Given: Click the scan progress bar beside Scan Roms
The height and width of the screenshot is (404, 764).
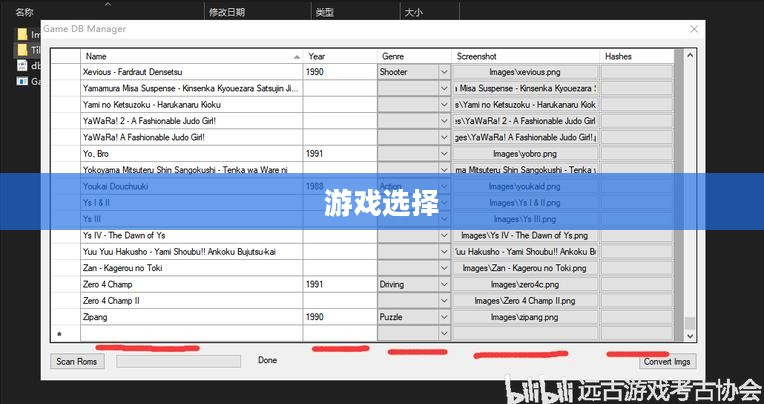Looking at the screenshot, I should point(178,361).
